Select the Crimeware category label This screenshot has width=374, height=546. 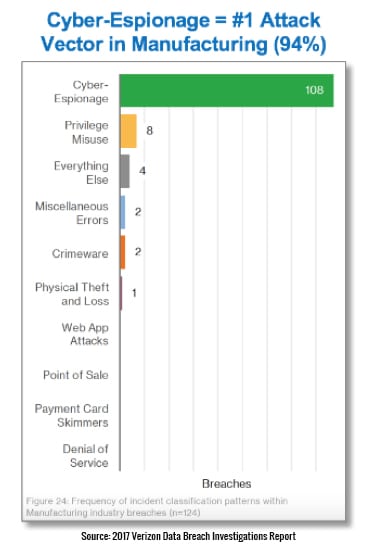coord(80,254)
